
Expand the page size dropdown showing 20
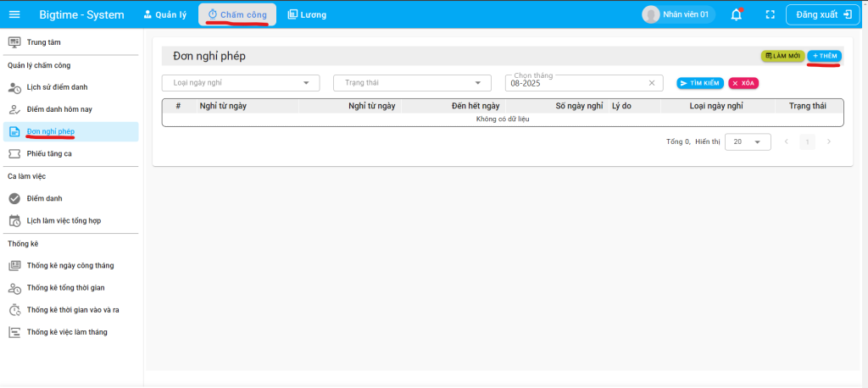coord(756,142)
